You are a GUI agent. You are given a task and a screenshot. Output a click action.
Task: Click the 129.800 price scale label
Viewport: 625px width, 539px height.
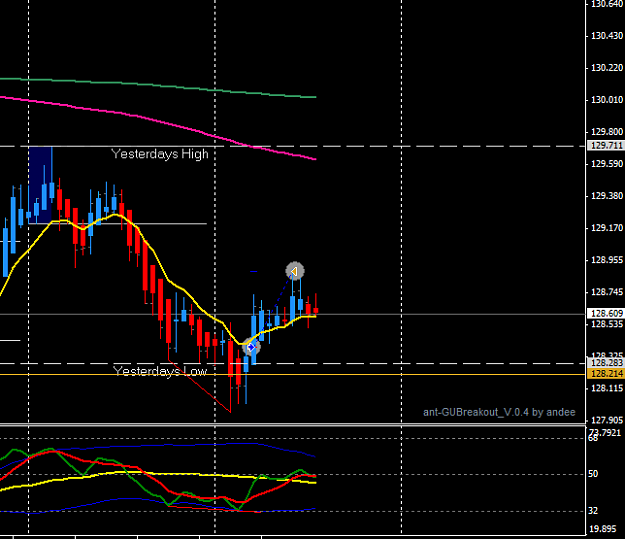606,132
